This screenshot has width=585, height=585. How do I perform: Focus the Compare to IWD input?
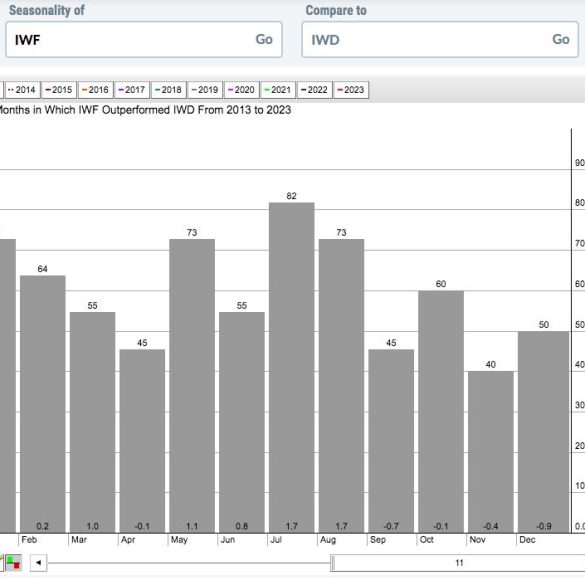click(440, 40)
